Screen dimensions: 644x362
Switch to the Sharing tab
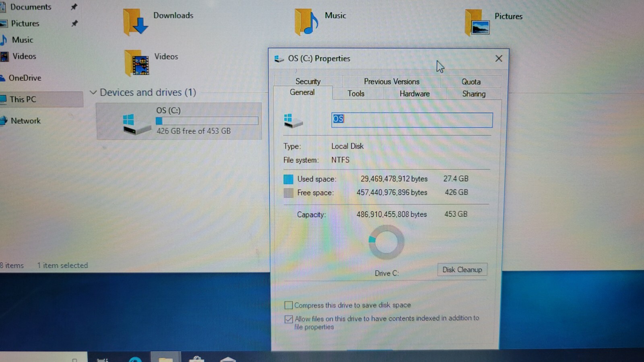[x=474, y=94]
